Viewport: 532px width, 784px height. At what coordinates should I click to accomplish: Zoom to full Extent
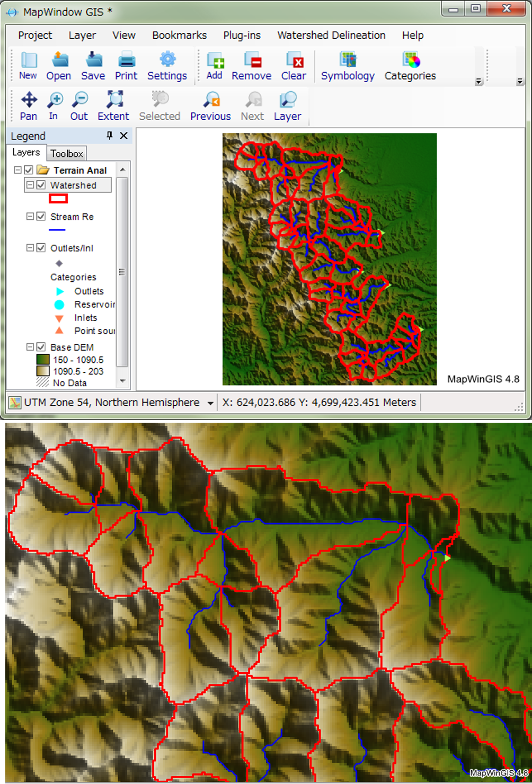[x=114, y=100]
